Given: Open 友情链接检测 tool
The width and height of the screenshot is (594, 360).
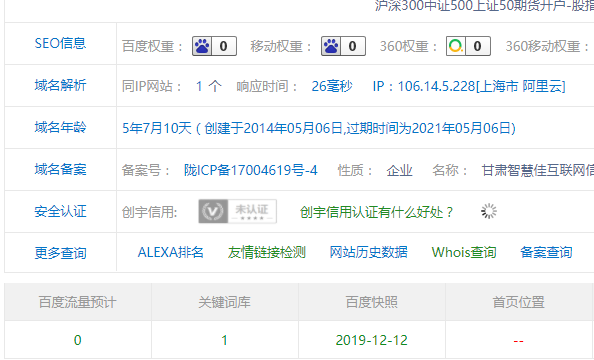Looking at the screenshot, I should click(x=267, y=252).
